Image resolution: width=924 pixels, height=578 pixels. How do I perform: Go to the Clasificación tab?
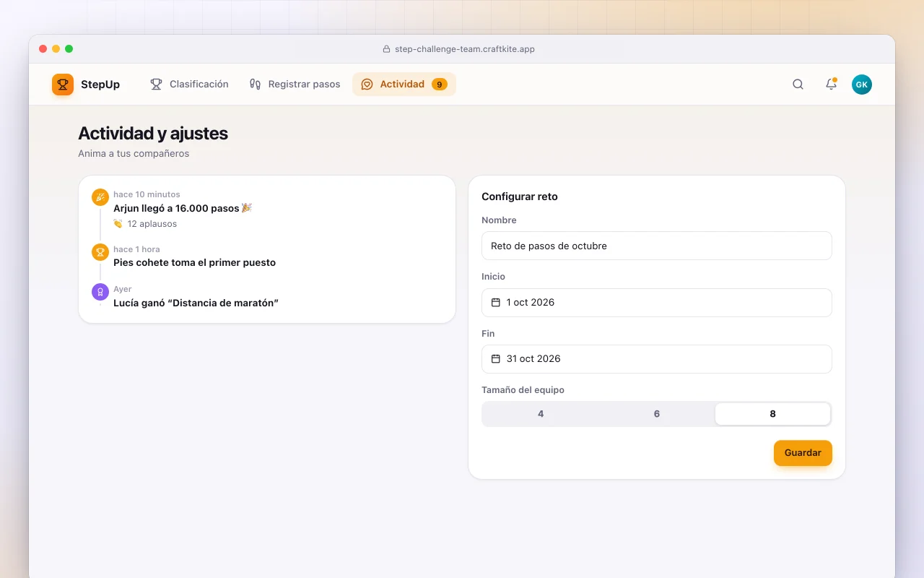(189, 85)
